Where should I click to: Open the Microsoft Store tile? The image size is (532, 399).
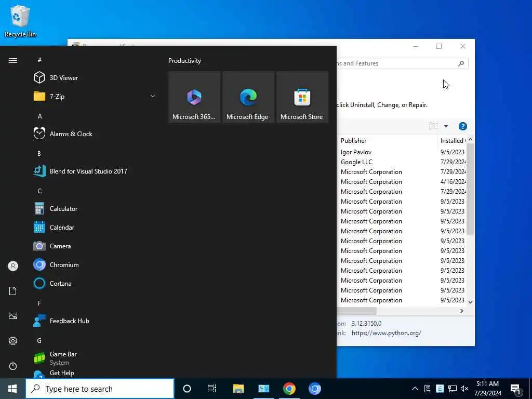pos(302,97)
